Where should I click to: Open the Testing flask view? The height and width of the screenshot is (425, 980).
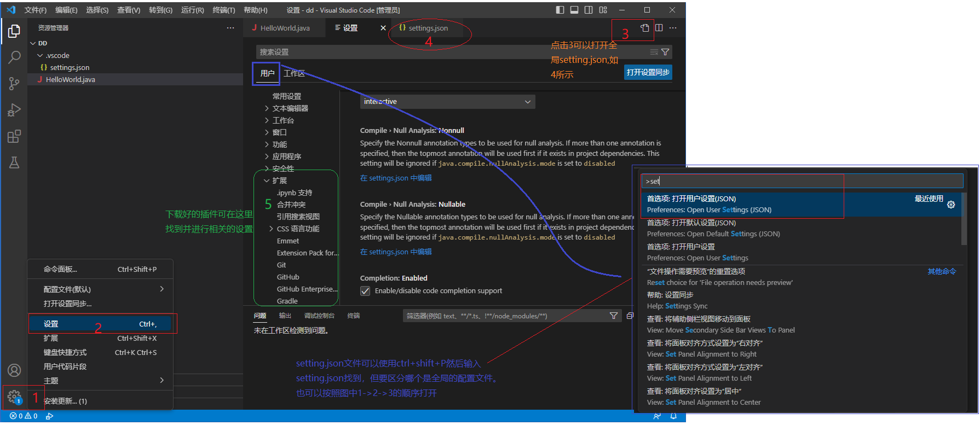14,162
